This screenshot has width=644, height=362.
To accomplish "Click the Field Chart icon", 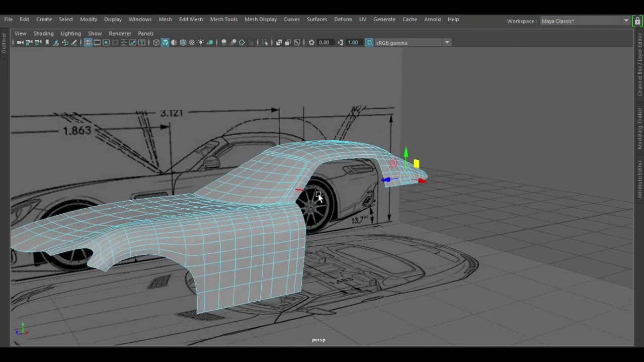I will coord(124,43).
